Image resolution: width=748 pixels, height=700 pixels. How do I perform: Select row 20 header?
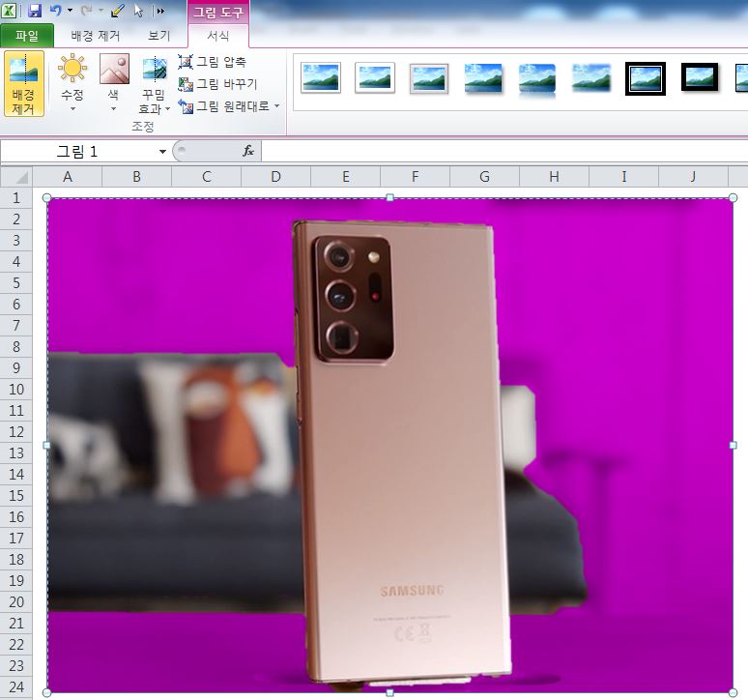tap(16, 602)
